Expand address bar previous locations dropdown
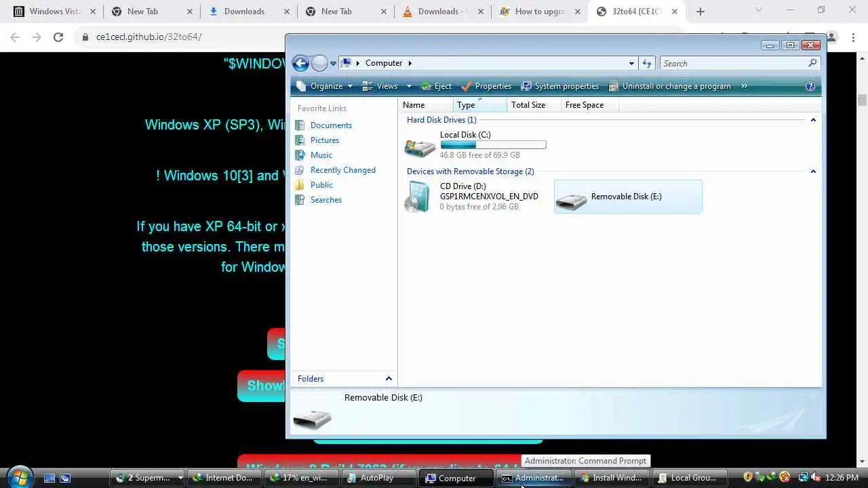 click(631, 64)
